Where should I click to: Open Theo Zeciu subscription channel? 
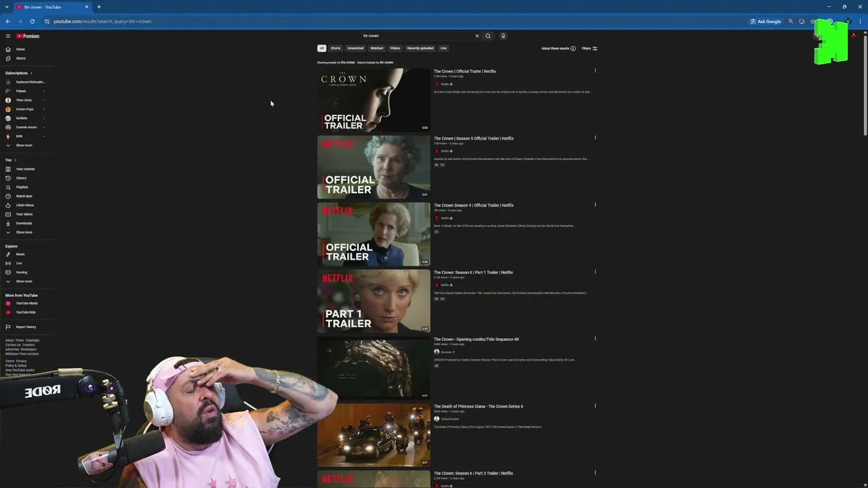click(24, 100)
